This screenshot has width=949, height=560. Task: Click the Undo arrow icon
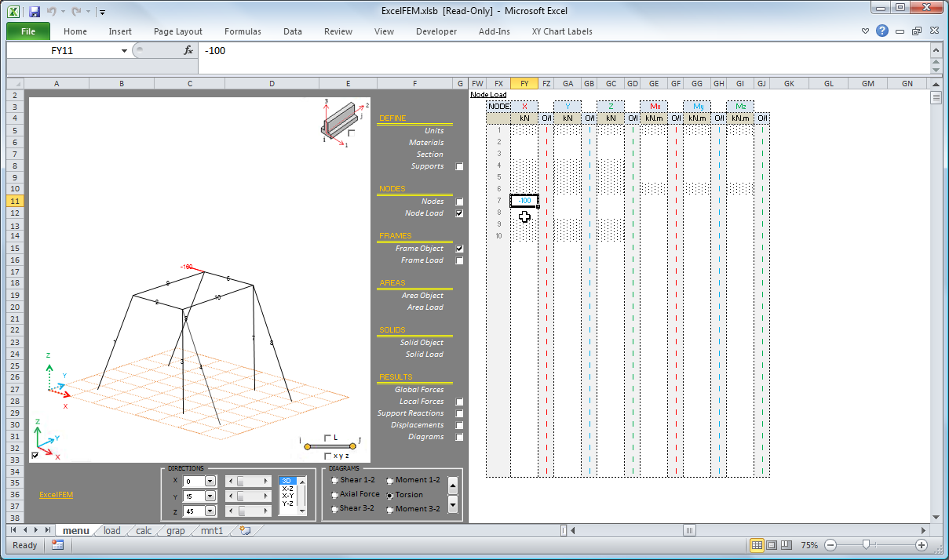51,12
